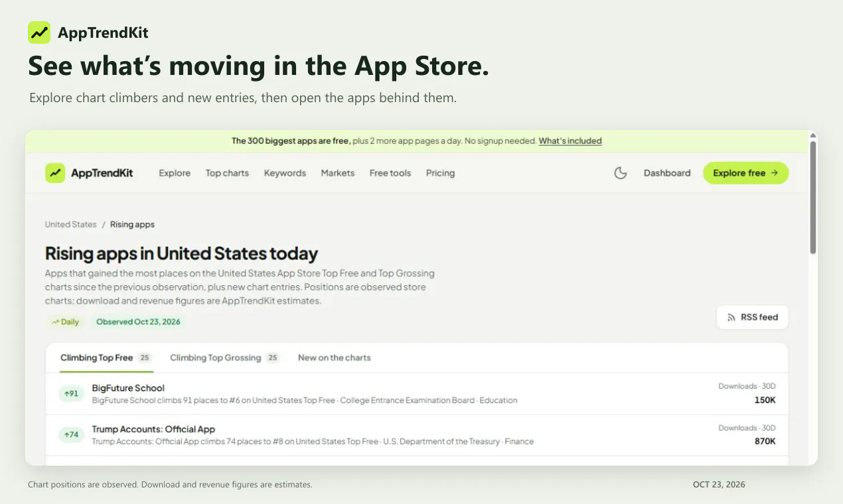Click the BigFuture School climbs 91 places description
The image size is (843, 504).
305,401
